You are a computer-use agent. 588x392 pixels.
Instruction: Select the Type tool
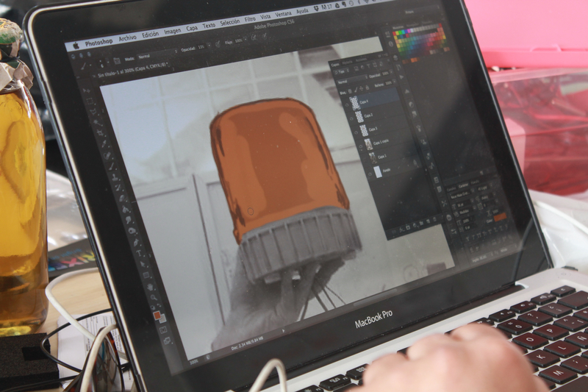coord(138,253)
